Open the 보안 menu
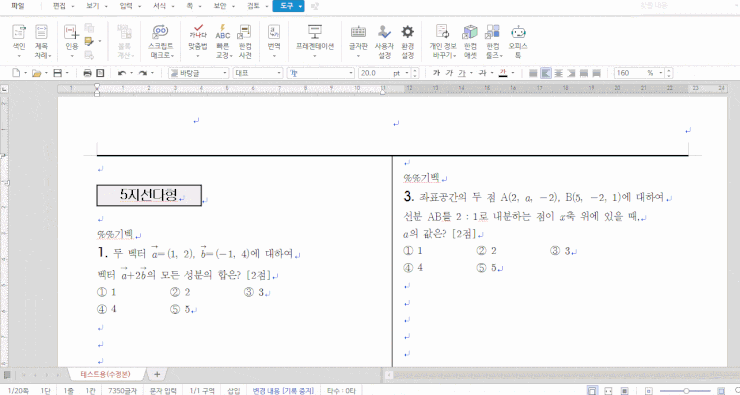Viewport: 740px width, 395px height. (220, 6)
